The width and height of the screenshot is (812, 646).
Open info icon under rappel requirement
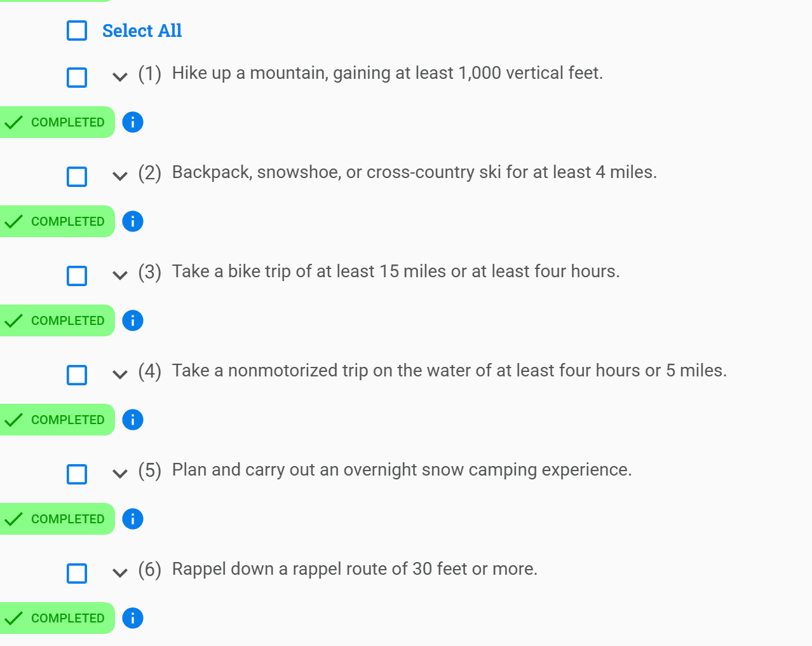[x=133, y=618]
